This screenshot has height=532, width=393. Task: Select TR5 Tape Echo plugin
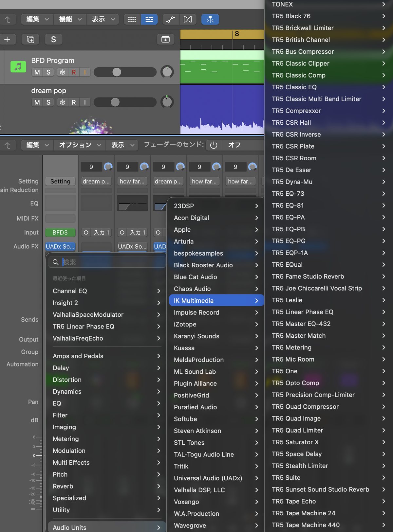pos(329,501)
